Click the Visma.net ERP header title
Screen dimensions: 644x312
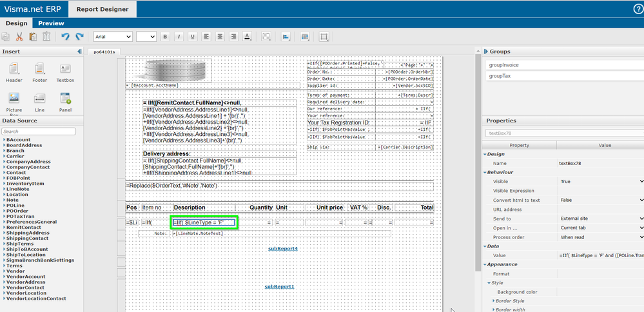pos(33,9)
